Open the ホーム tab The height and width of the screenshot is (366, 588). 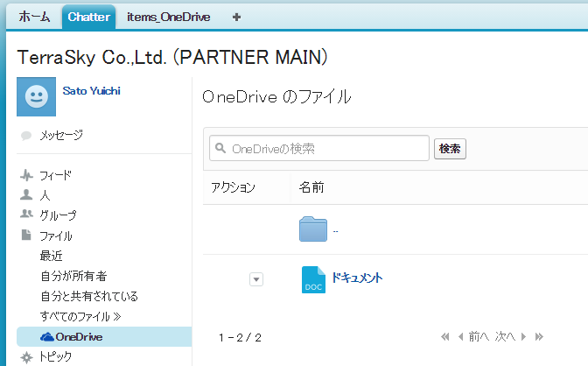click(x=34, y=17)
